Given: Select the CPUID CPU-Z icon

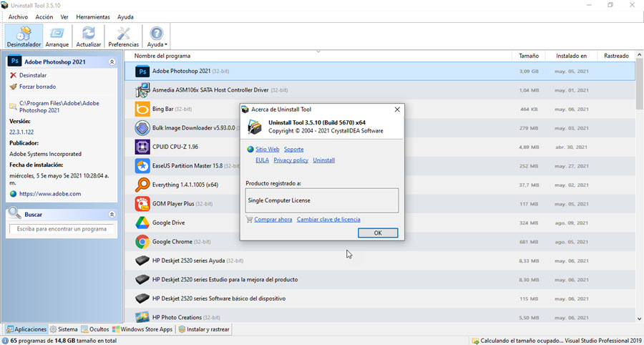Looking at the screenshot, I should (x=142, y=147).
